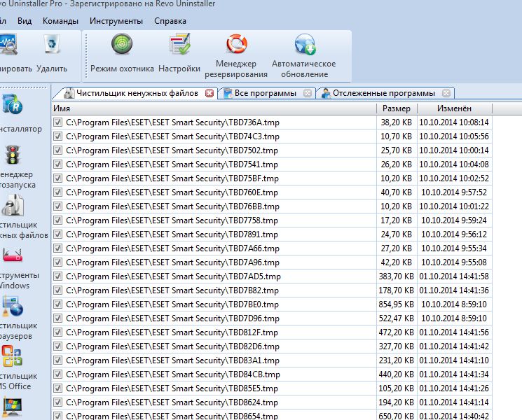Open autorun manager traffic light icon
522x420 pixels.
[x=13, y=155]
